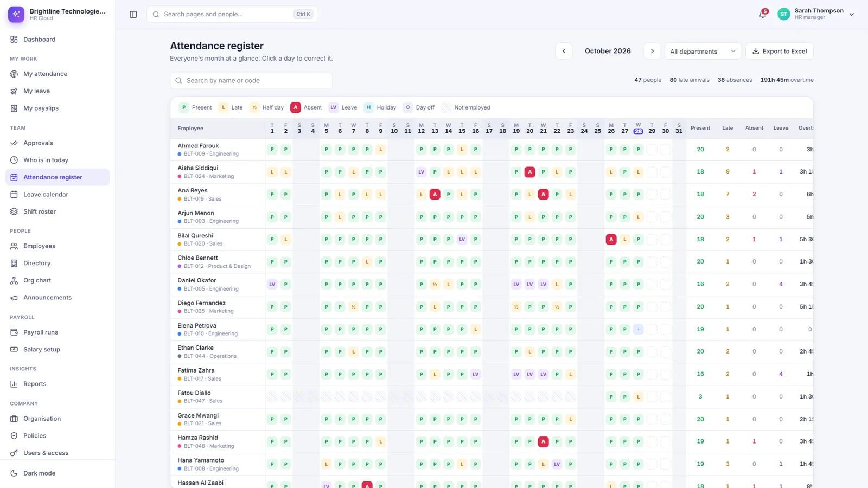Open My leave in sidebar

click(58, 91)
